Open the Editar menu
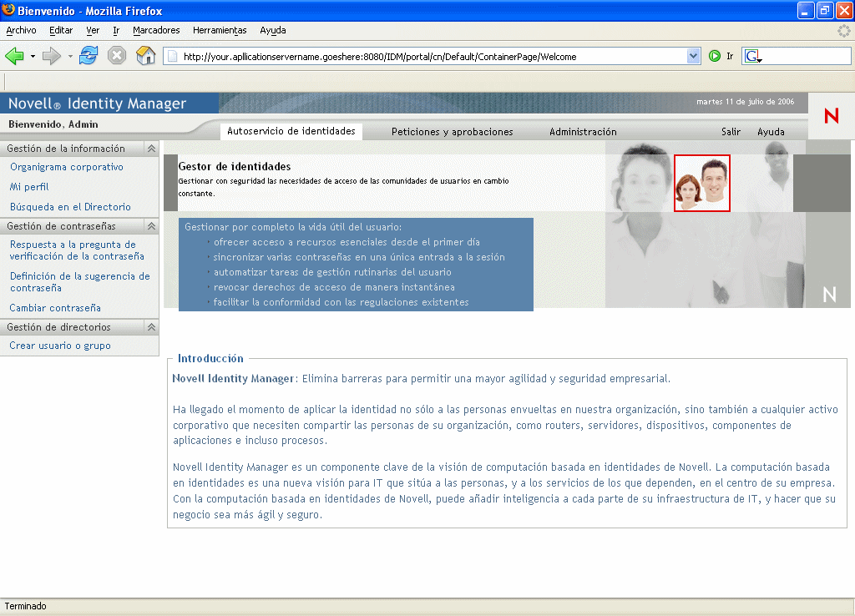 (61, 31)
